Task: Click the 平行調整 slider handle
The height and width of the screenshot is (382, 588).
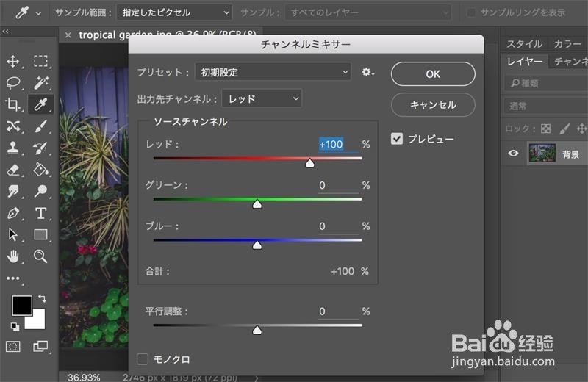Action: click(x=257, y=330)
